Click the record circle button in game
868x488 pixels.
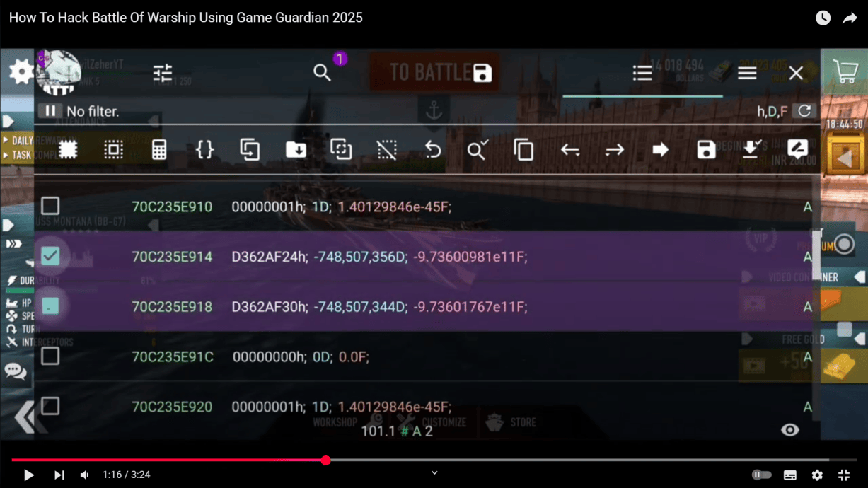pos(844,245)
